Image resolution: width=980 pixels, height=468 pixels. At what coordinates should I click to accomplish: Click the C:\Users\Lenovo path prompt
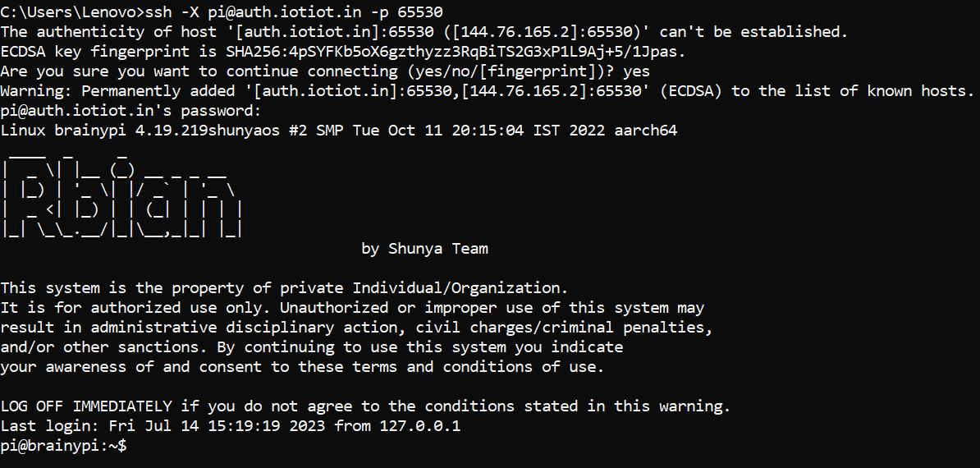pos(71,12)
